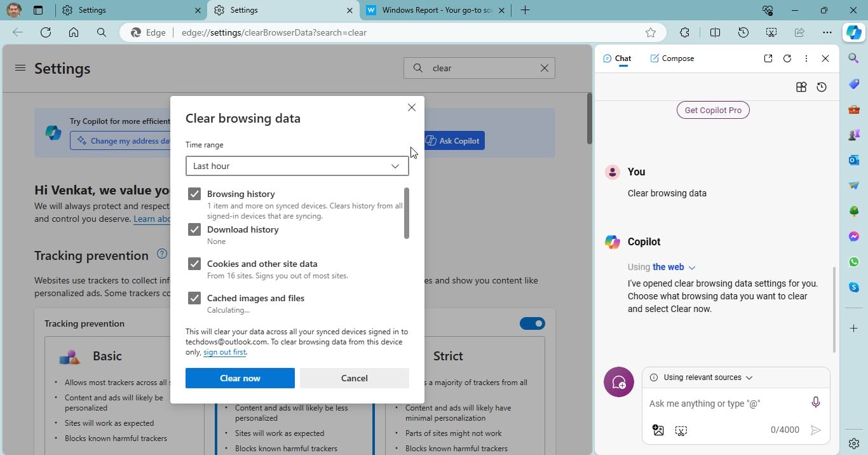Open Copilot chat history icon
The height and width of the screenshot is (455, 868).
[x=822, y=87]
